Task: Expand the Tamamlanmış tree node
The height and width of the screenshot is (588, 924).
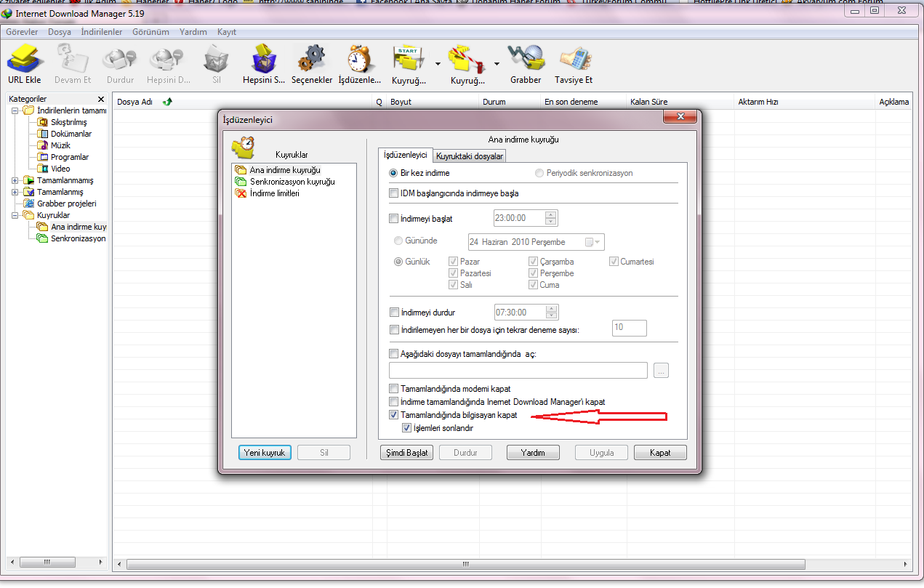Action: (15, 192)
